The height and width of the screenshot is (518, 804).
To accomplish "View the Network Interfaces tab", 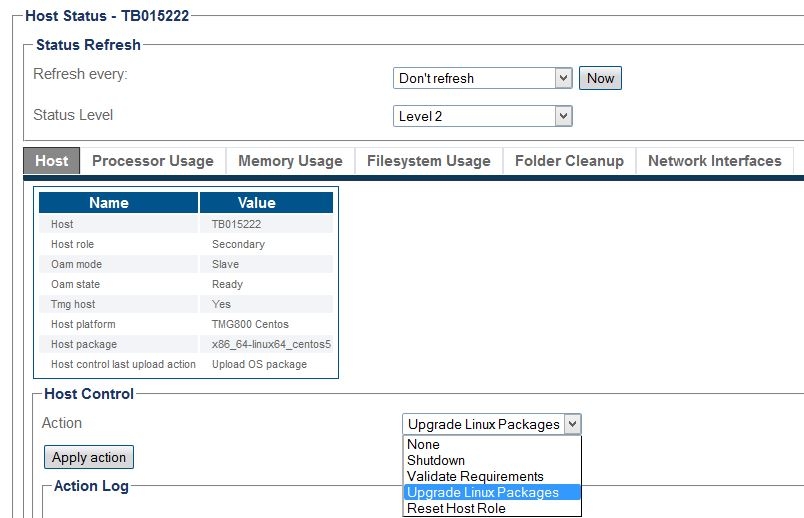I will (x=714, y=161).
